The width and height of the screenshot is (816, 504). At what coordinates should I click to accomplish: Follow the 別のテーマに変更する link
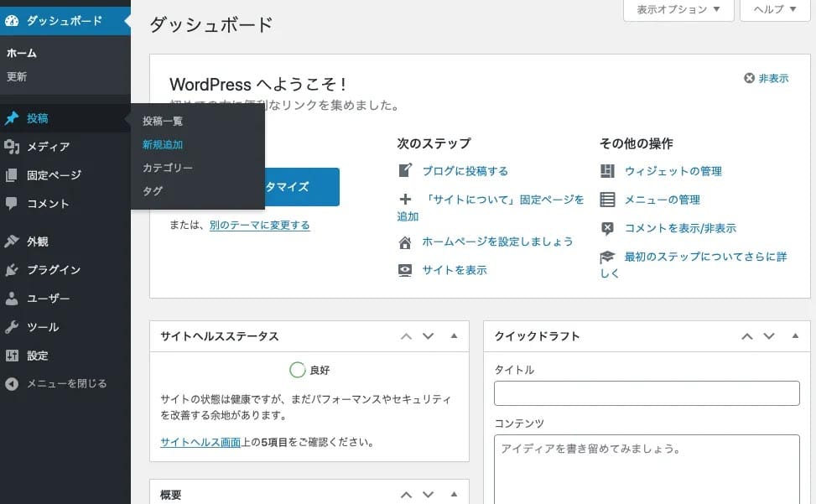[x=260, y=226]
